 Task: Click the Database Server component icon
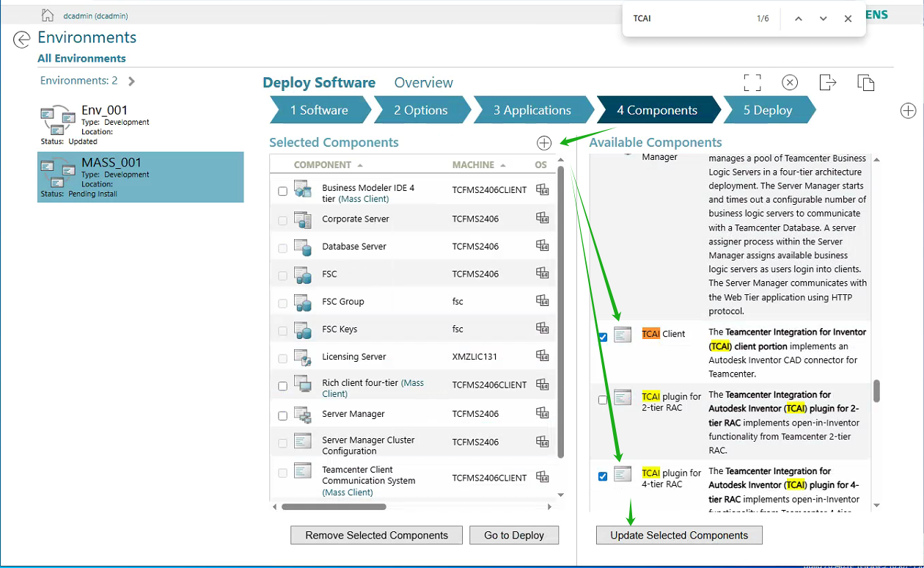pos(303,247)
